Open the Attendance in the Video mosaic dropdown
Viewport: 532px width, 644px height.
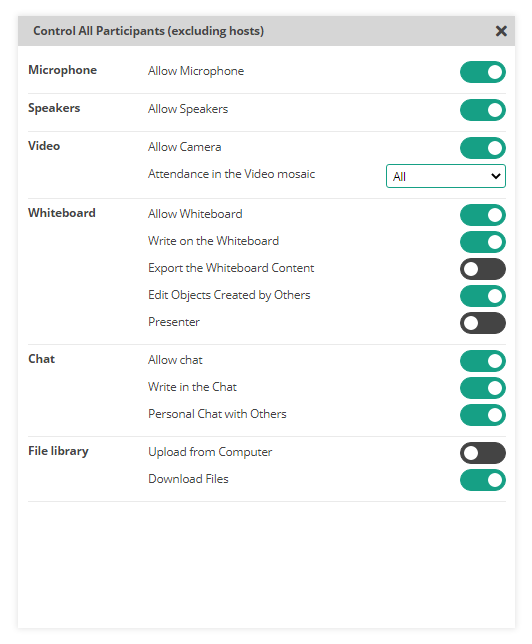(x=446, y=176)
